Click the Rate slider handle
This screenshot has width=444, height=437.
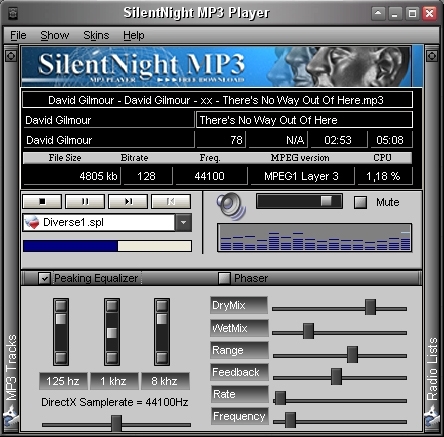280,399
